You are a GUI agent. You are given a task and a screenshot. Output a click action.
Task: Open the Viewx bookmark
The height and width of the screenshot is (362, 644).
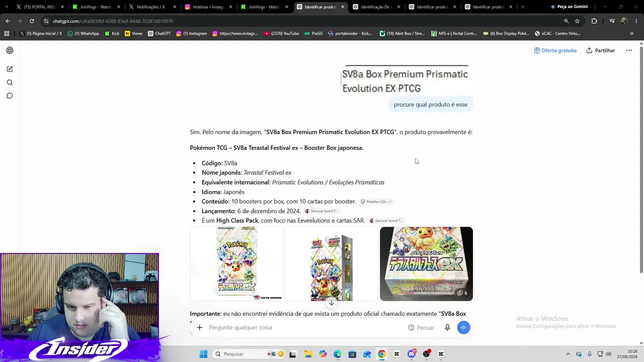click(133, 33)
